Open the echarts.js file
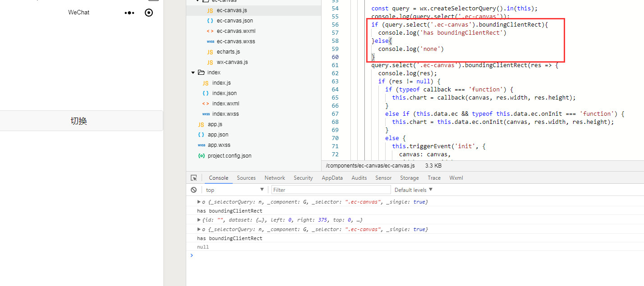Viewport: 644px width, 286px height. click(x=228, y=52)
